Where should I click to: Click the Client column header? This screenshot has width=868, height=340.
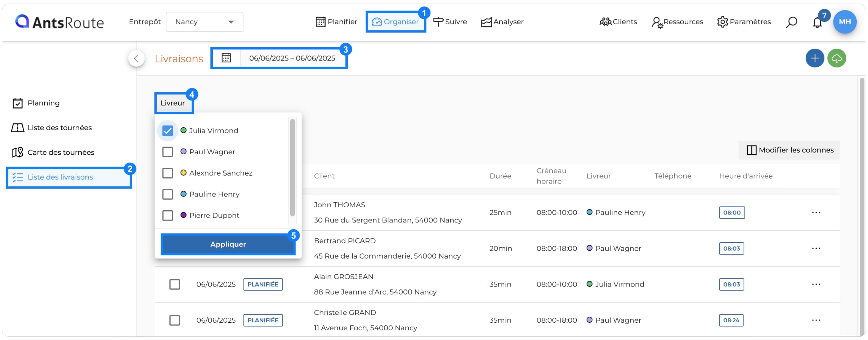324,176
